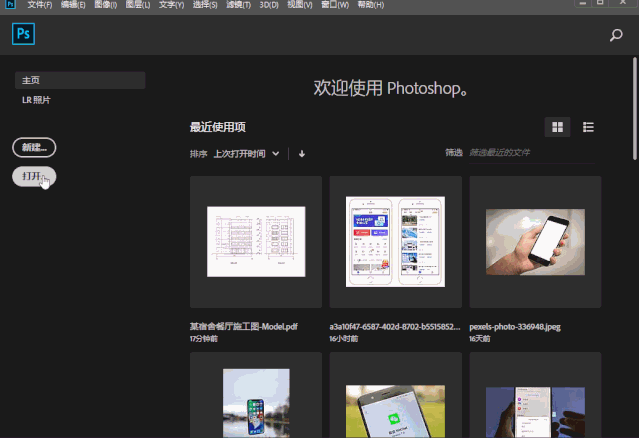Open the phone app mockup thumbnail
639x438 pixels.
[x=395, y=242]
